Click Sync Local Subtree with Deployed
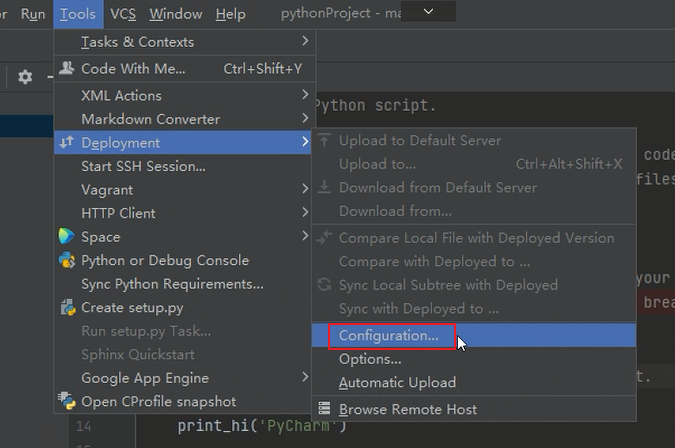Screen dimensions: 675x448 (x=474, y=285)
